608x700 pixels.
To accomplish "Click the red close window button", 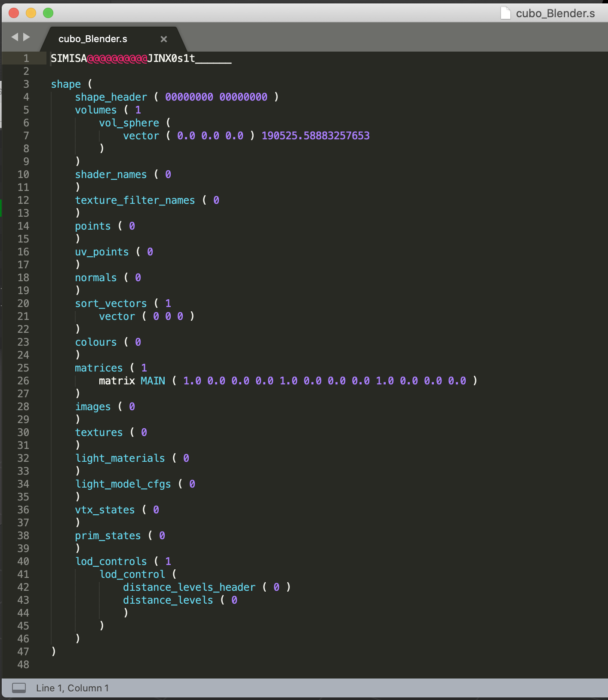I will [14, 13].
